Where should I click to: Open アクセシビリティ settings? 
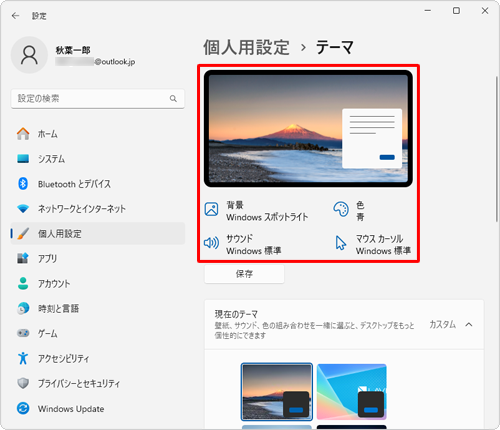98,358
